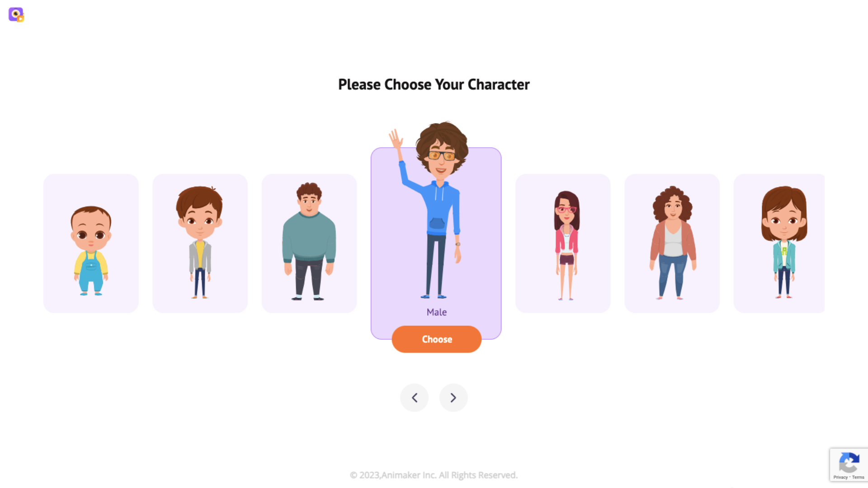Expand character navigation with right chevron
This screenshot has width=868, height=488.
coord(453,398)
